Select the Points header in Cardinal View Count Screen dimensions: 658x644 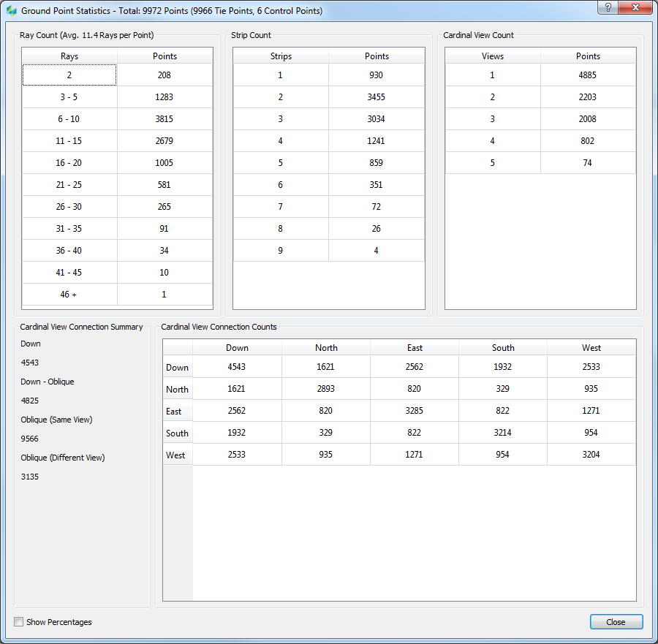(588, 56)
